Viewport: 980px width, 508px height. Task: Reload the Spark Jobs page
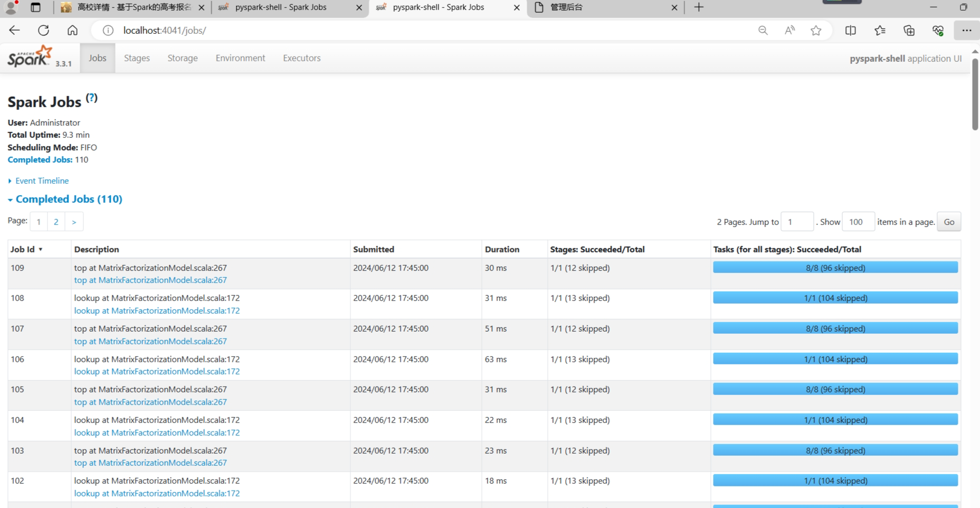(x=43, y=30)
